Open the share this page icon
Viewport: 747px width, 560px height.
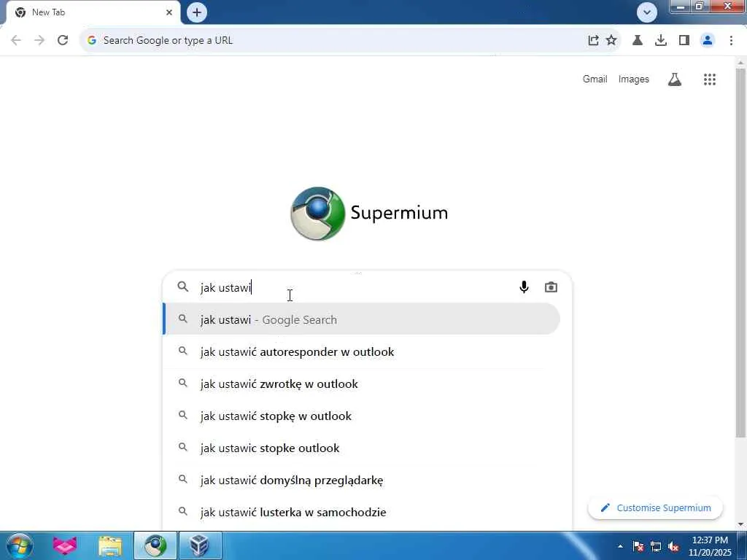tap(593, 41)
